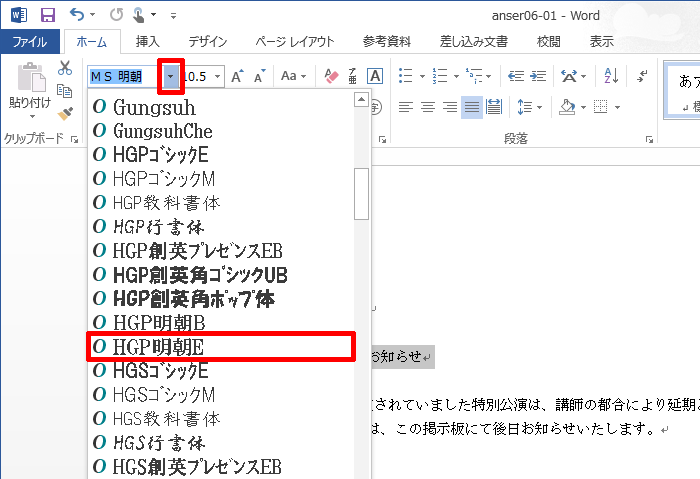Pick HGP創英角ﾎﾟｯﾌﾟ体 font

[222, 299]
